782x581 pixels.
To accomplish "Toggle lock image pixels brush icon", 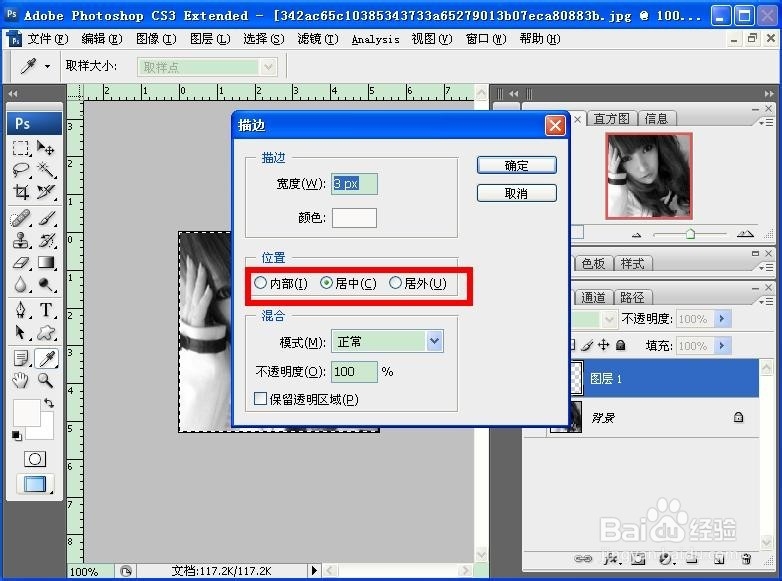I will coord(587,345).
